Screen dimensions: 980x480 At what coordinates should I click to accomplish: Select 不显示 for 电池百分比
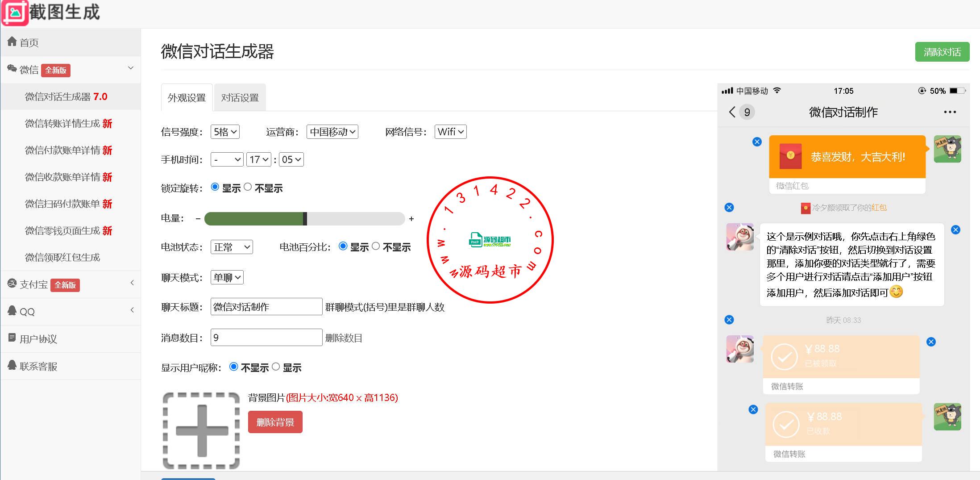[x=376, y=246]
